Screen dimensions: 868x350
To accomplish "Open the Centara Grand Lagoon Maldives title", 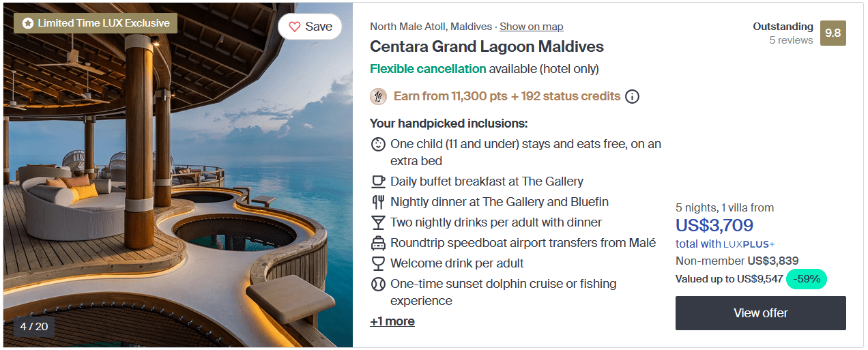I will (x=487, y=47).
